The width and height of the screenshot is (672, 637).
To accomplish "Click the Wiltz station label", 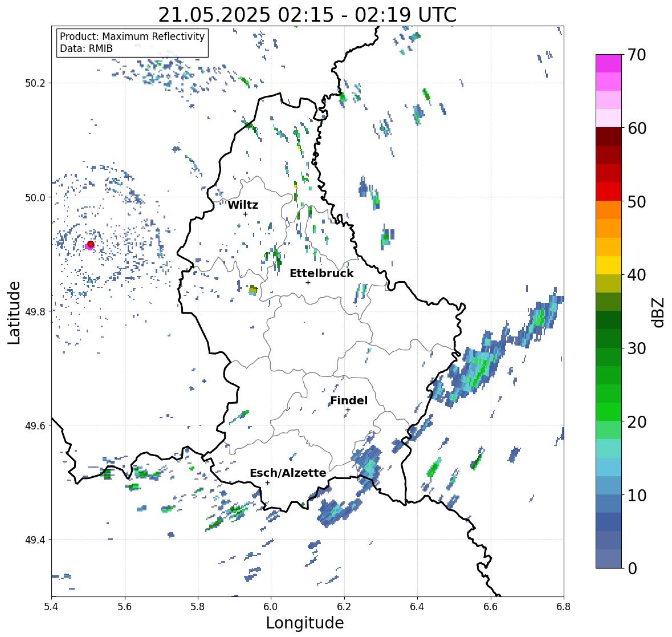I will [243, 205].
